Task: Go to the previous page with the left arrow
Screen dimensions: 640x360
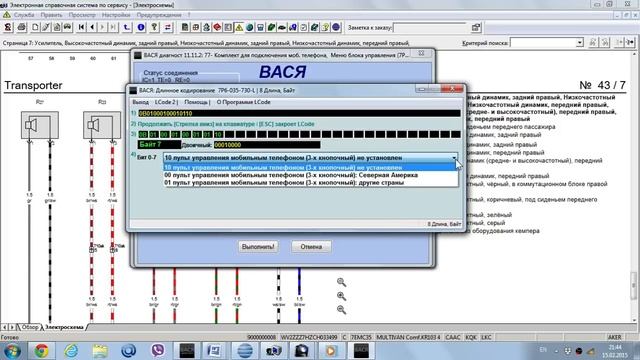Action: click(x=92, y=27)
